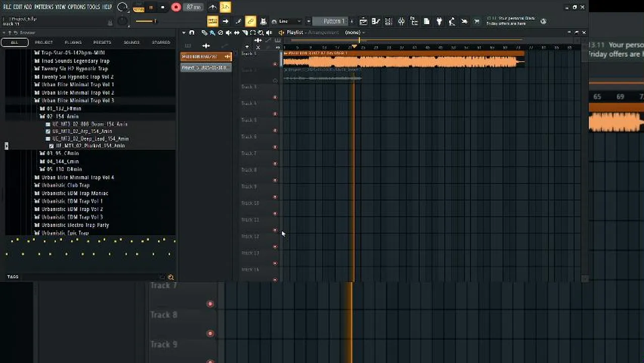This screenshot has height=363, width=644.
Task: Expand Urbanistic Club Trap folder
Action: click(62, 185)
